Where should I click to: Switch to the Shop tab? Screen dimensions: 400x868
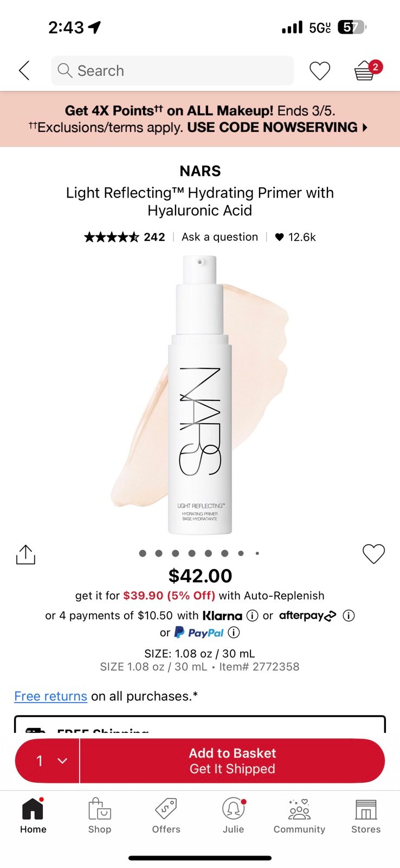[x=100, y=815]
